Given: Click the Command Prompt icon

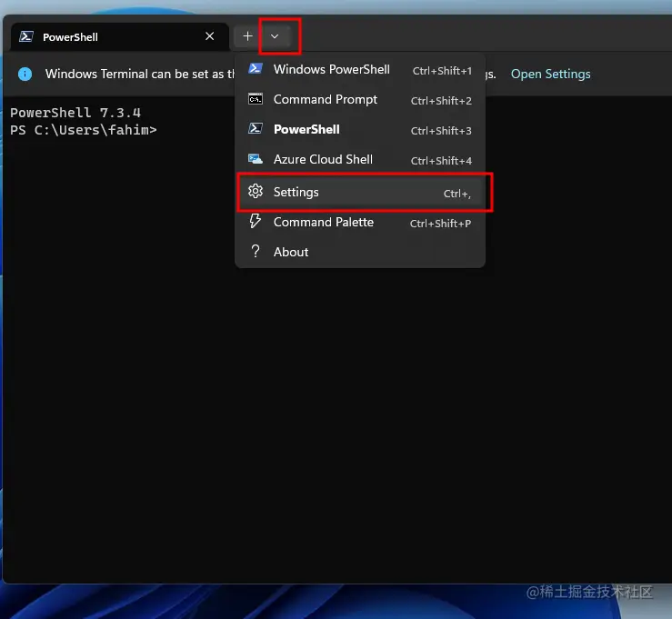Looking at the screenshot, I should [x=256, y=99].
